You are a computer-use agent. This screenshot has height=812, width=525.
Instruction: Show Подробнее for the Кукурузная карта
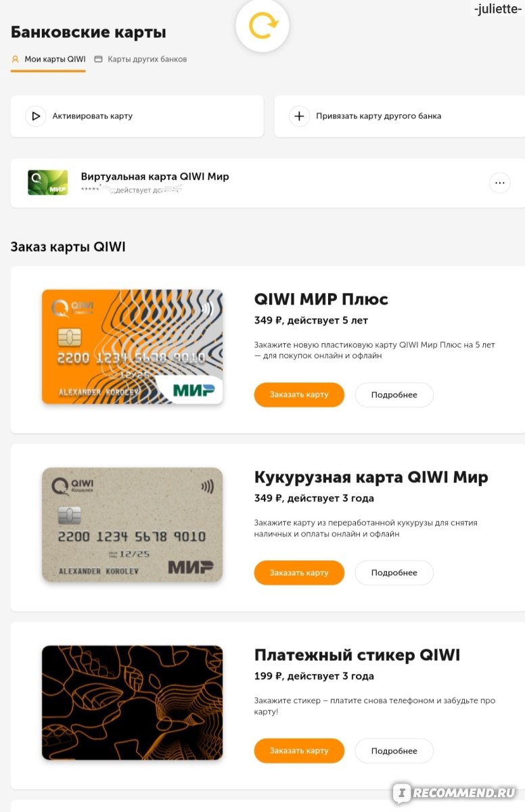click(x=394, y=572)
